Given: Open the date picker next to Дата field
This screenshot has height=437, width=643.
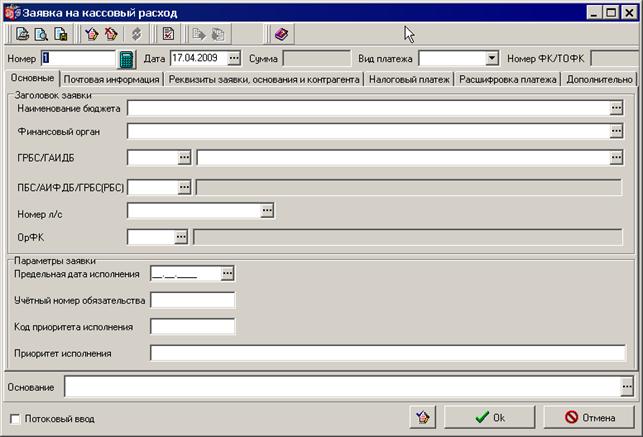Looking at the screenshot, I should pyautogui.click(x=234, y=58).
